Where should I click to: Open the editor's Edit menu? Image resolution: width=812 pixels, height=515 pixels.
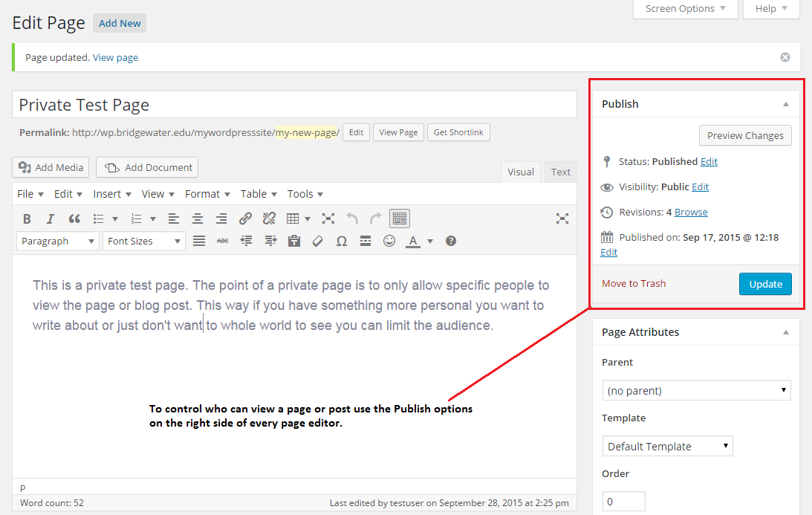pos(68,194)
